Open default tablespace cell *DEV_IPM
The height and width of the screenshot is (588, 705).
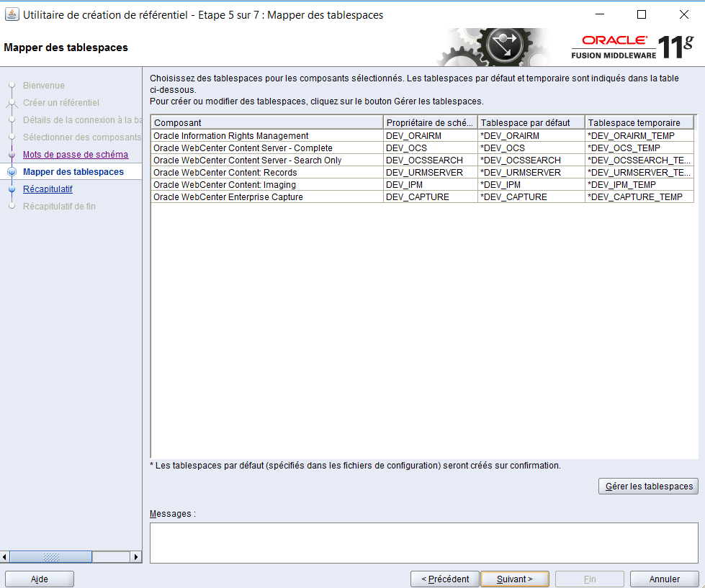531,185
